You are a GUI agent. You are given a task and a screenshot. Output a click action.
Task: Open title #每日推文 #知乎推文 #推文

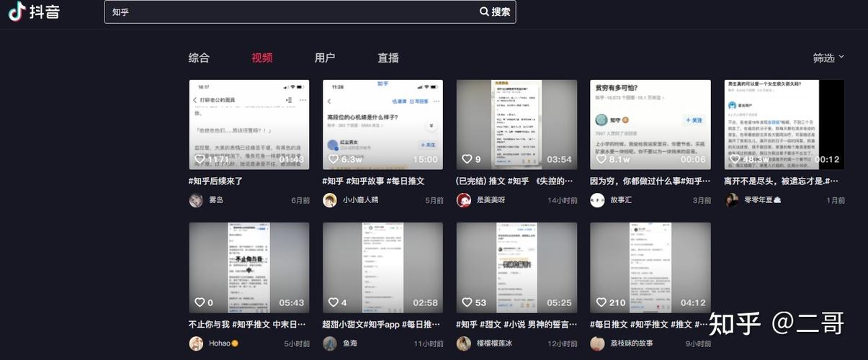[x=650, y=324]
